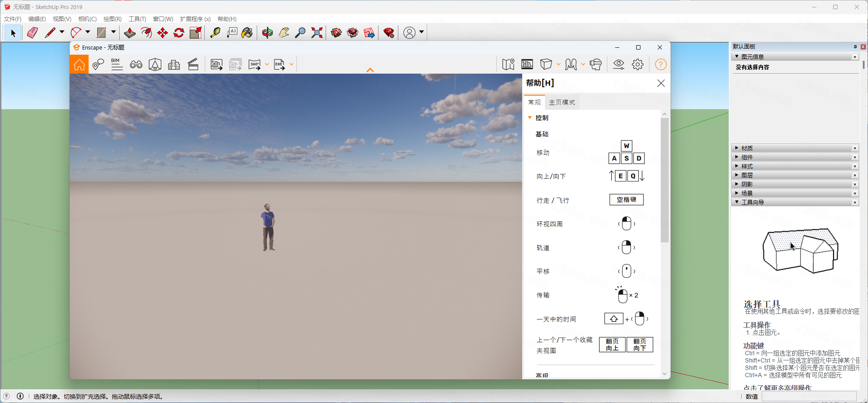Click the Zoom Extents tool
Image resolution: width=868 pixels, height=403 pixels.
click(x=317, y=33)
